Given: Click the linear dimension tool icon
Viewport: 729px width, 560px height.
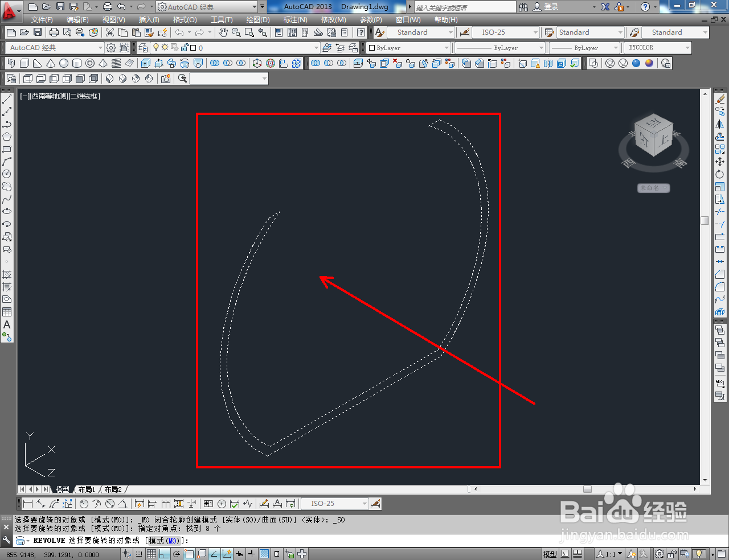Looking at the screenshot, I should coord(27,504).
